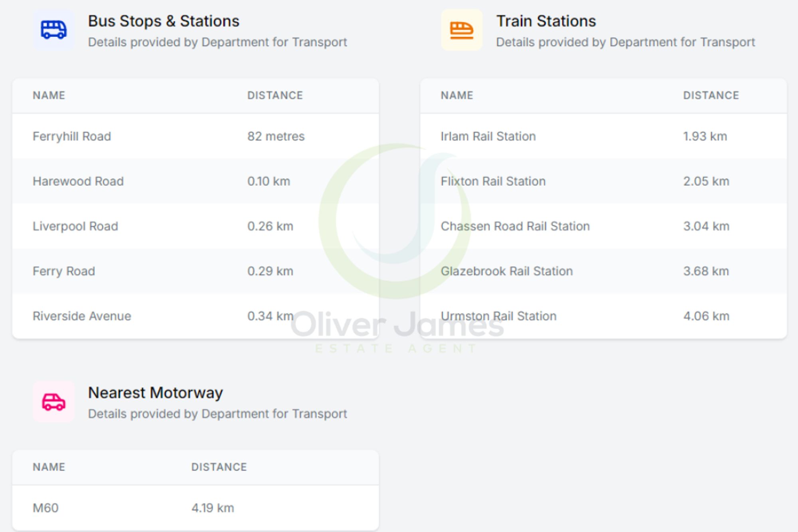Click the Ferry Road entry
The image size is (798, 532).
click(x=64, y=271)
